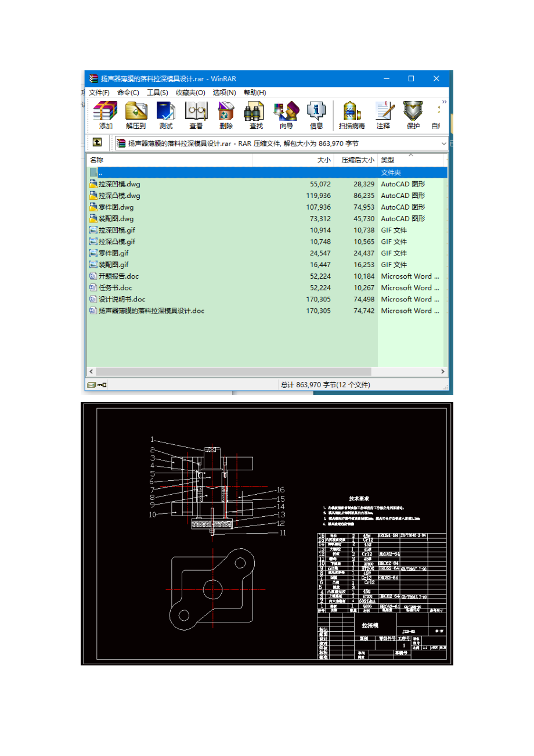Click the 添加 (Add) toolbar icon
534x756 pixels.
click(106, 116)
